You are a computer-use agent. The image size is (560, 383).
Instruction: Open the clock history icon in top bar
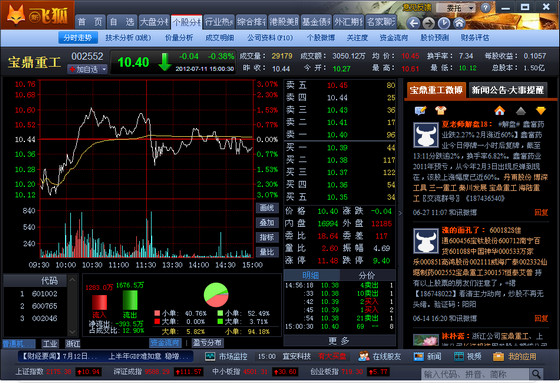[444, 23]
